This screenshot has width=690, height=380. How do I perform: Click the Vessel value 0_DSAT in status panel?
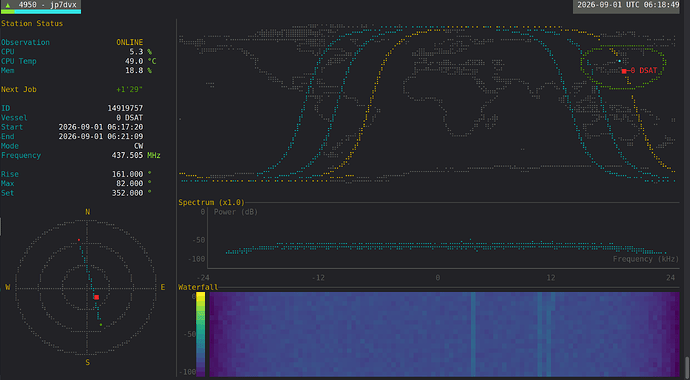coord(129,118)
